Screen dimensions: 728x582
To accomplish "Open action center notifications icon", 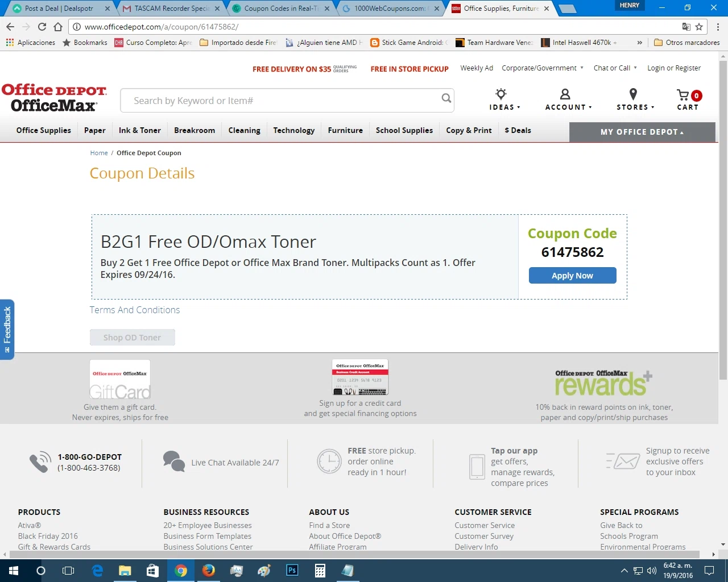I will pos(709,571).
